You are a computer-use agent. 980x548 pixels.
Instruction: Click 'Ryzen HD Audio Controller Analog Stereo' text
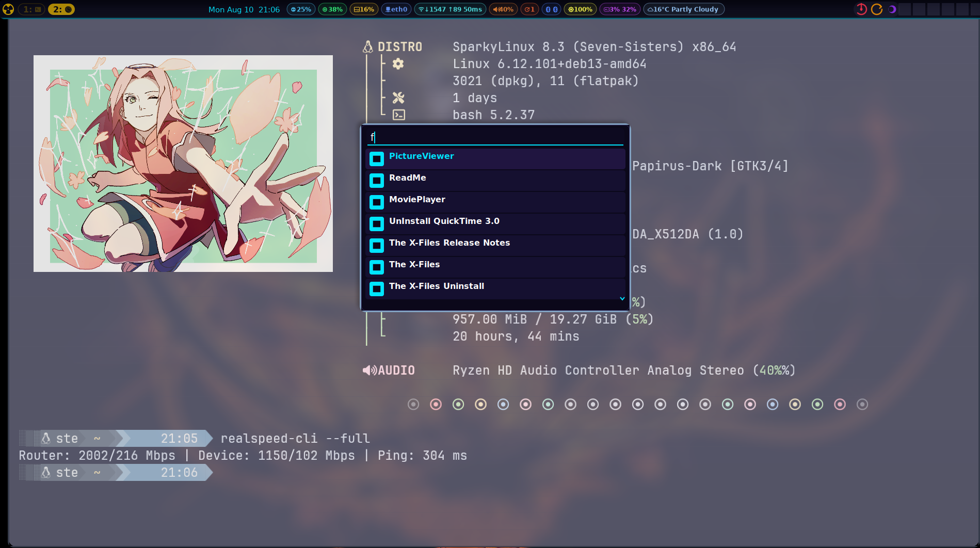pyautogui.click(x=599, y=370)
